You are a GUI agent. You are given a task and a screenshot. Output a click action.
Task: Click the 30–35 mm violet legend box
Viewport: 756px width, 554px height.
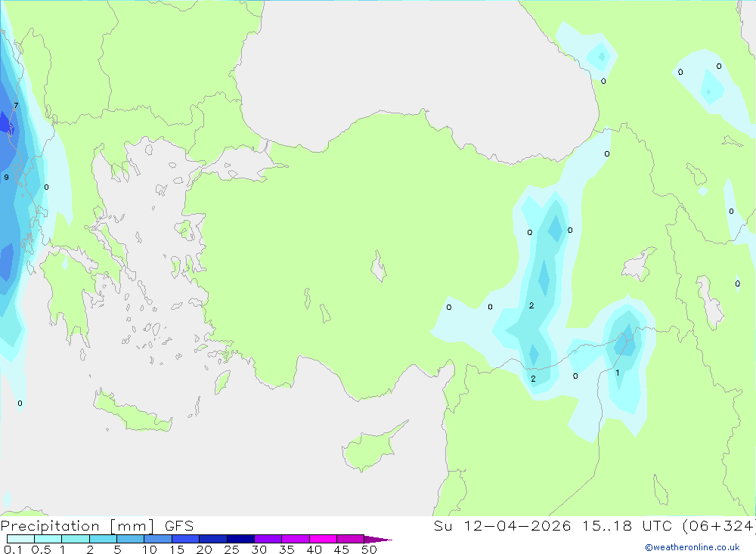[268, 539]
